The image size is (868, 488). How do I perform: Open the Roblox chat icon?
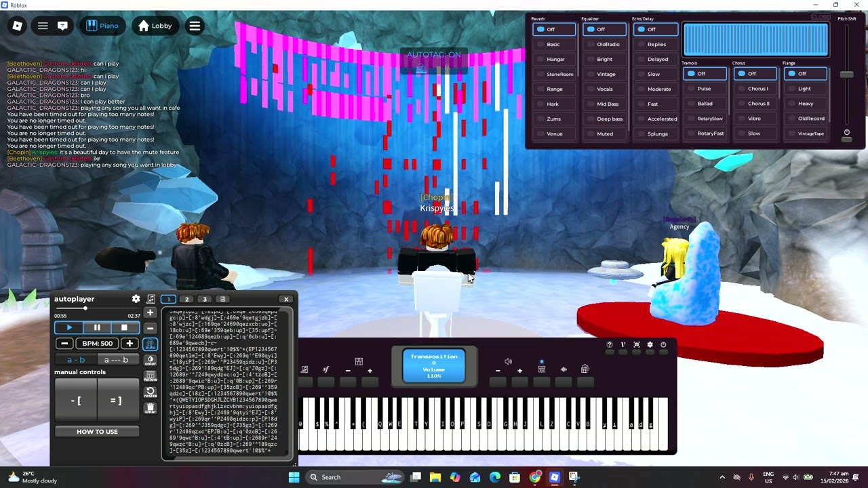(x=62, y=26)
